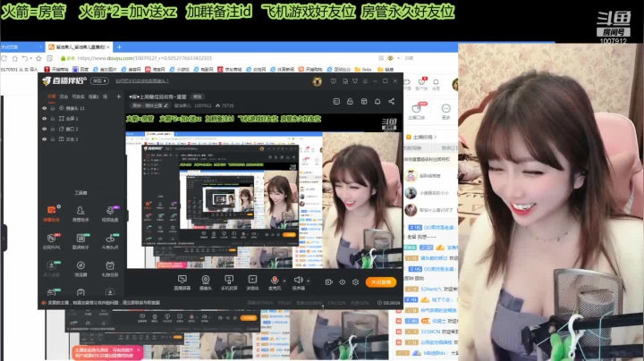The width and height of the screenshot is (644, 361).
Task: Expand the 主播权限 section on the page
Action: click(421, 137)
